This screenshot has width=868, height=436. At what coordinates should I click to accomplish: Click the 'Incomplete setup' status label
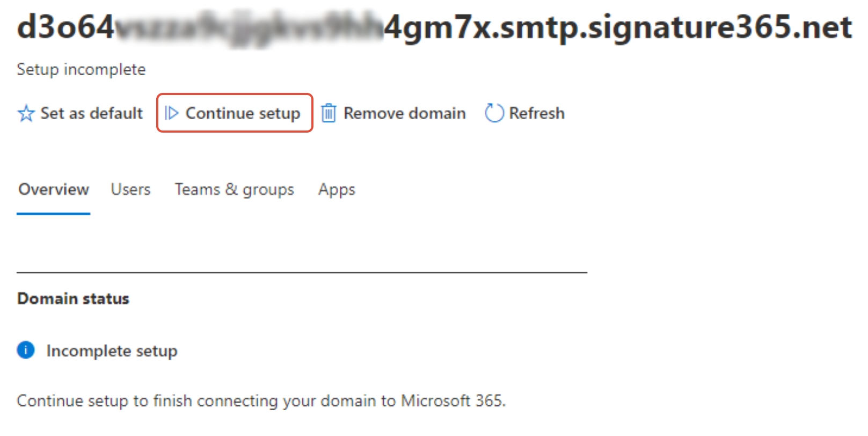point(112,351)
